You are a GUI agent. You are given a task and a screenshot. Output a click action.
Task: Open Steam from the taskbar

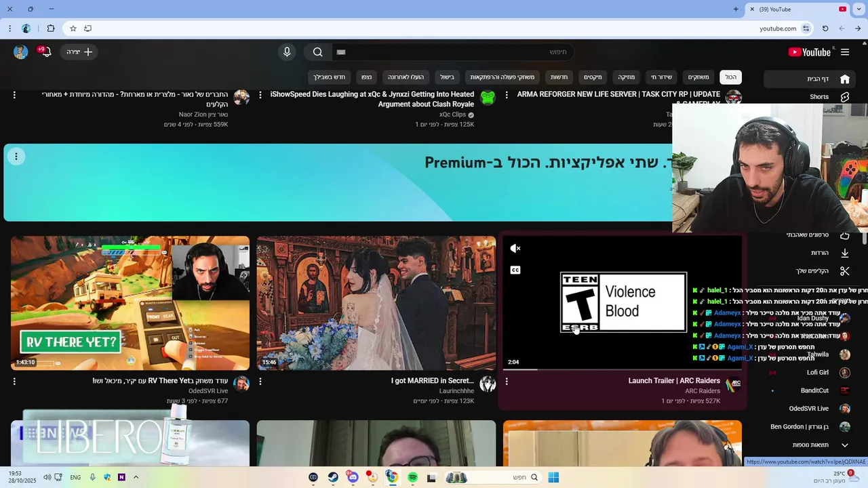point(333,478)
